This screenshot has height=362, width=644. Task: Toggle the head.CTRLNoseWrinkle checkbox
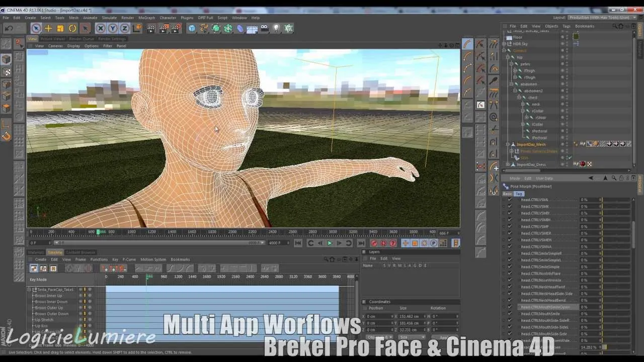click(x=510, y=280)
